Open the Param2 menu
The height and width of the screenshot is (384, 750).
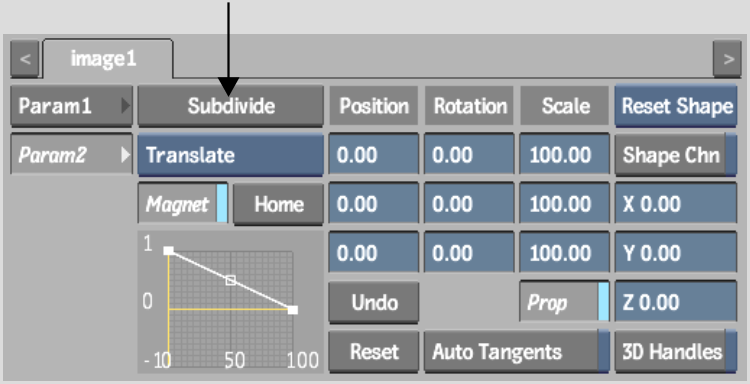tap(71, 154)
